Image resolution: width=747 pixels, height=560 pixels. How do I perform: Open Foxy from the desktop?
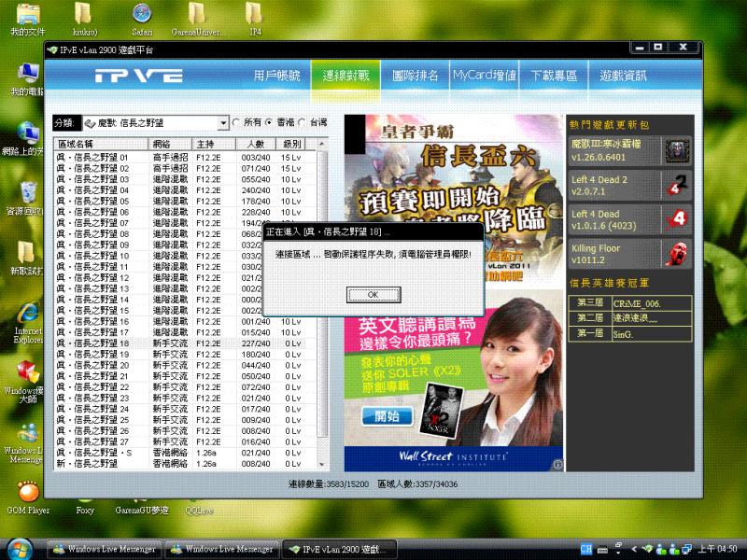click(86, 511)
